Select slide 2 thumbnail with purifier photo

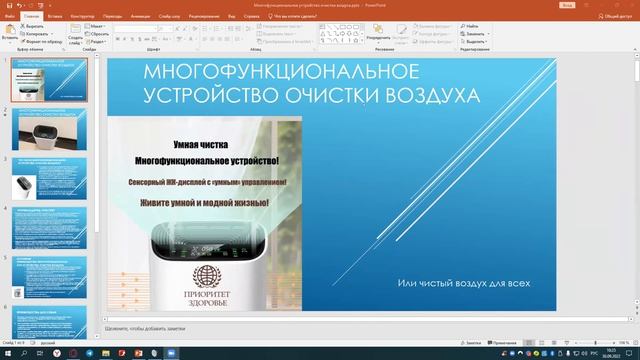click(x=49, y=129)
